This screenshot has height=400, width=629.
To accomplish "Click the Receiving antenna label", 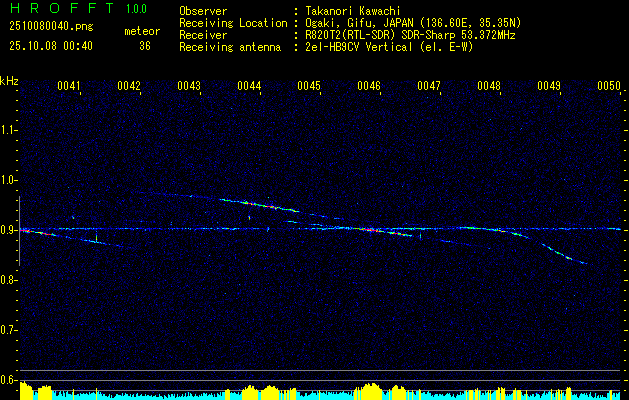I will [x=230, y=47].
